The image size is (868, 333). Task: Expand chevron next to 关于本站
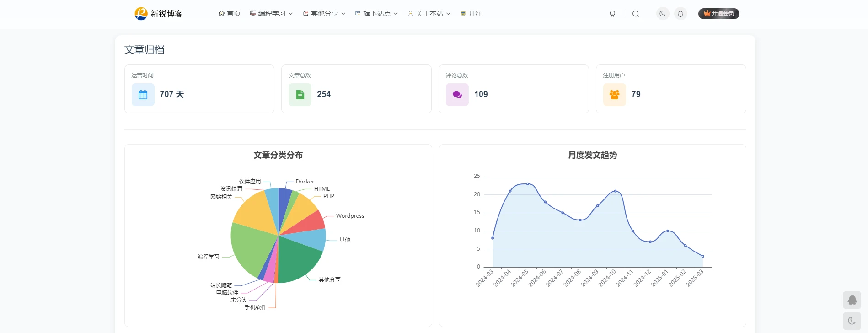[449, 14]
